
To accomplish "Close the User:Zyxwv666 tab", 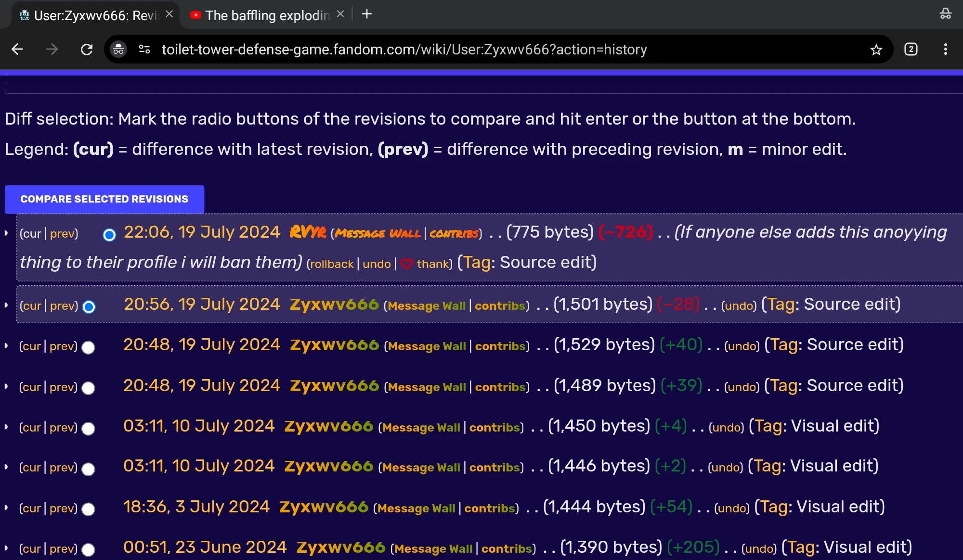I will tap(169, 14).
